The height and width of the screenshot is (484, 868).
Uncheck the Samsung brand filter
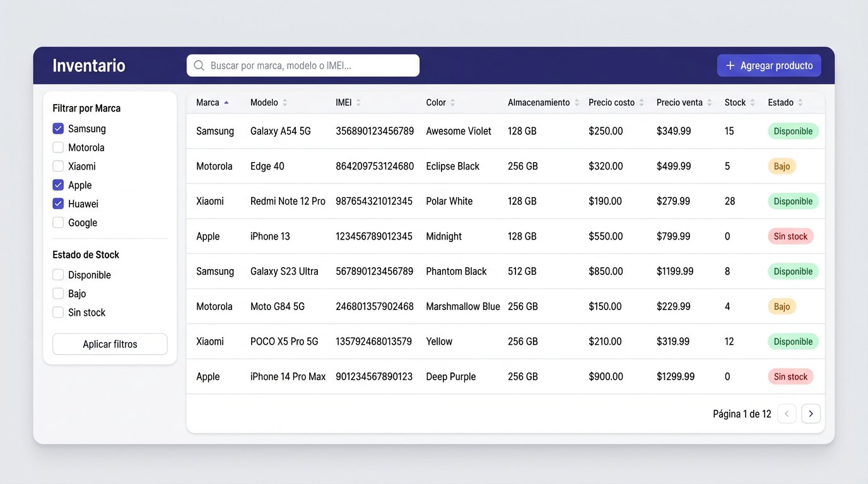click(x=58, y=129)
